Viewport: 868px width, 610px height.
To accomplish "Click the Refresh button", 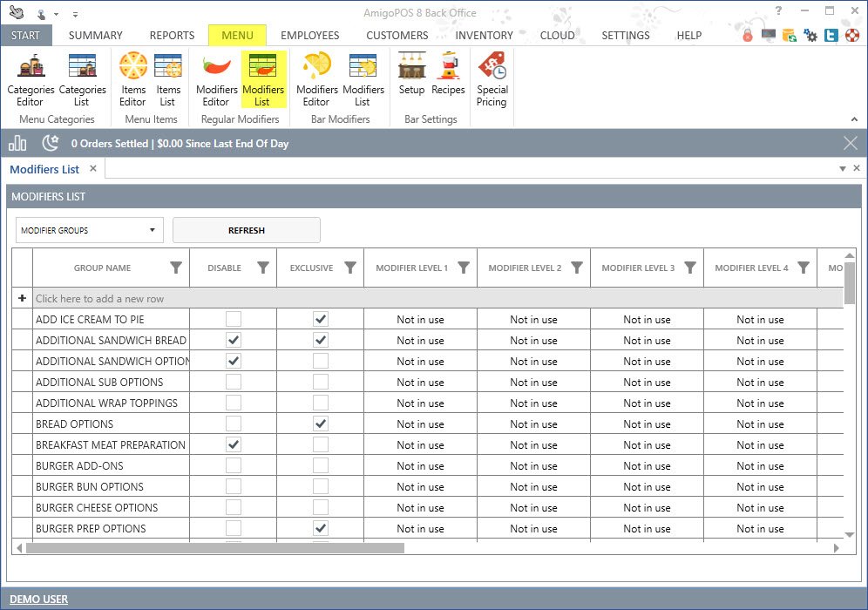I will tap(247, 230).
